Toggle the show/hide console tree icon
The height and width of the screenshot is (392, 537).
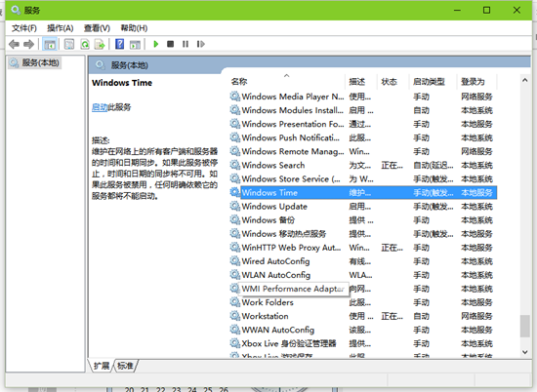(x=50, y=44)
